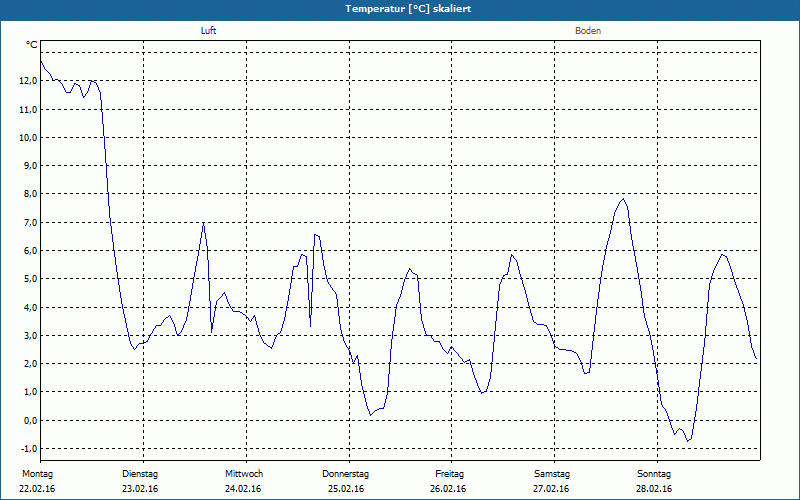Click the date 28.02.16
800x500 pixels.
point(654,489)
